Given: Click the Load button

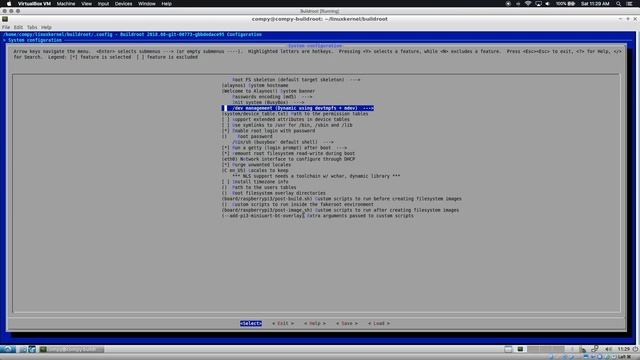Looking at the screenshot, I should pyautogui.click(x=379, y=323).
